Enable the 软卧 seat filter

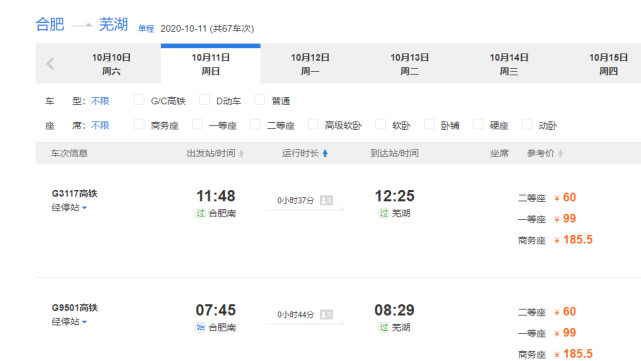[x=381, y=125]
